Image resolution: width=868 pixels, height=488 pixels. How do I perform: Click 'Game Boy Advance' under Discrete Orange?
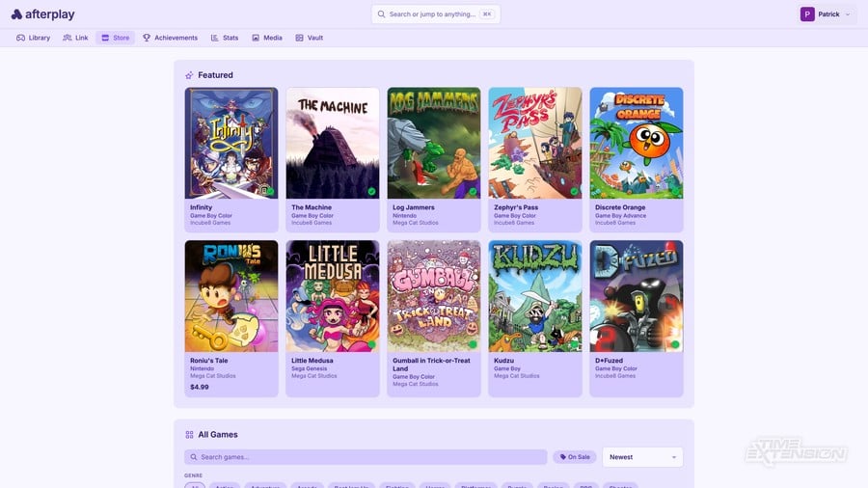click(620, 216)
